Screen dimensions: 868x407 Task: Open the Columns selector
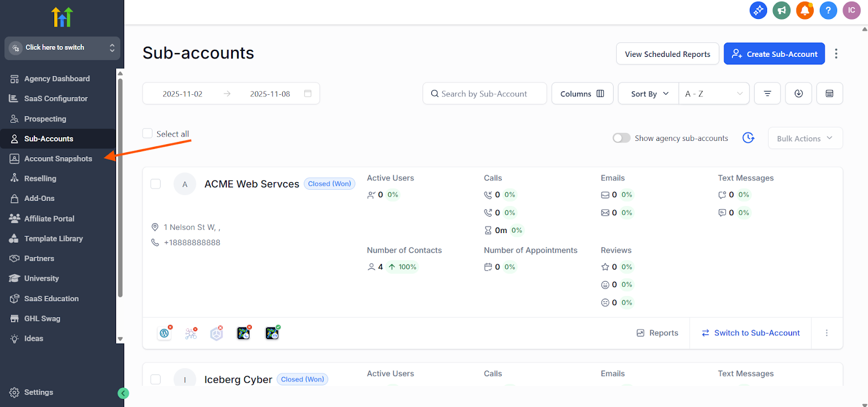582,94
